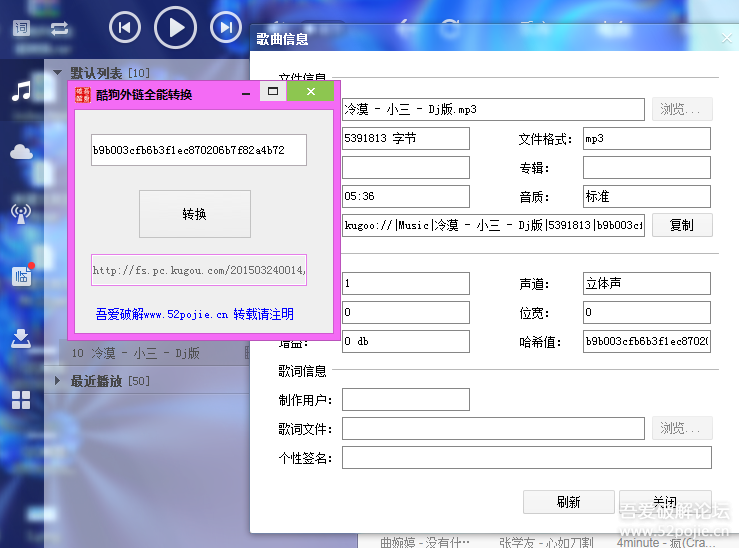Click the 声道 立体声 field
This screenshot has height=548, width=739.
[647, 283]
